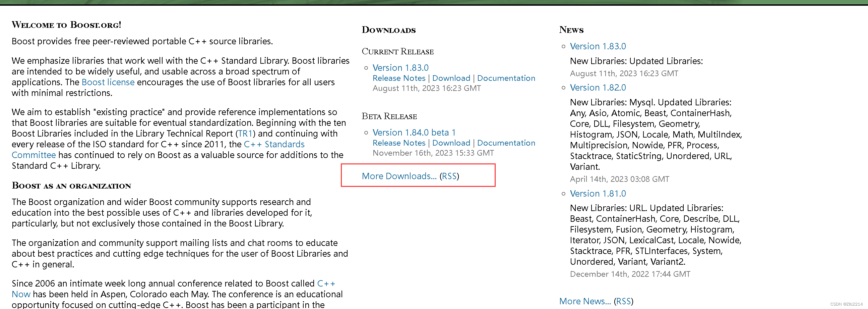Image resolution: width=868 pixels, height=309 pixels.
Task: Open Version 1.83.0 under Current Release
Action: (x=400, y=68)
